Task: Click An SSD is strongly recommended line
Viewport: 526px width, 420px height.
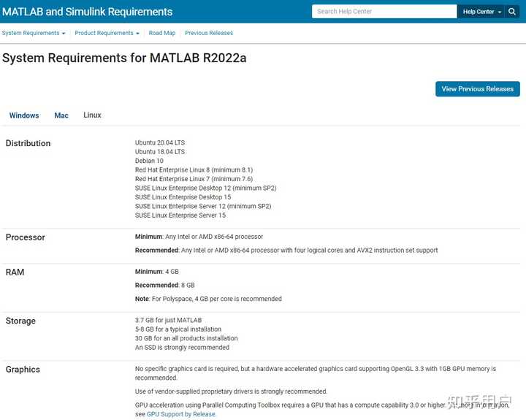Action: pyautogui.click(x=182, y=347)
